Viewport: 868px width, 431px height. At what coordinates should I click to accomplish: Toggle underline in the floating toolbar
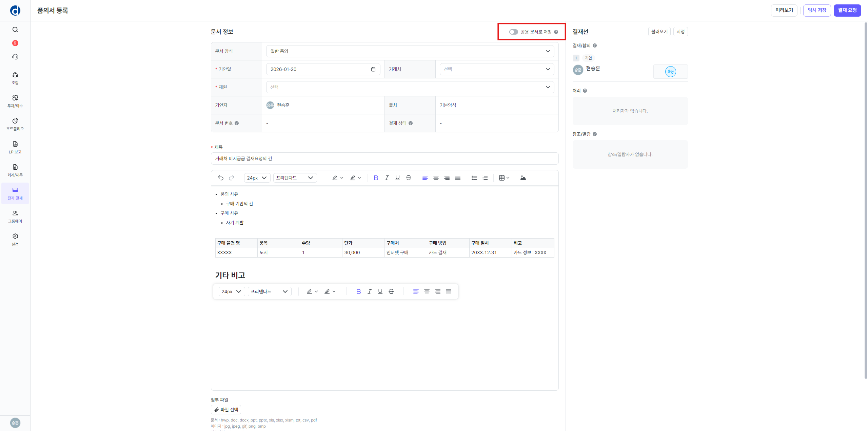click(380, 292)
